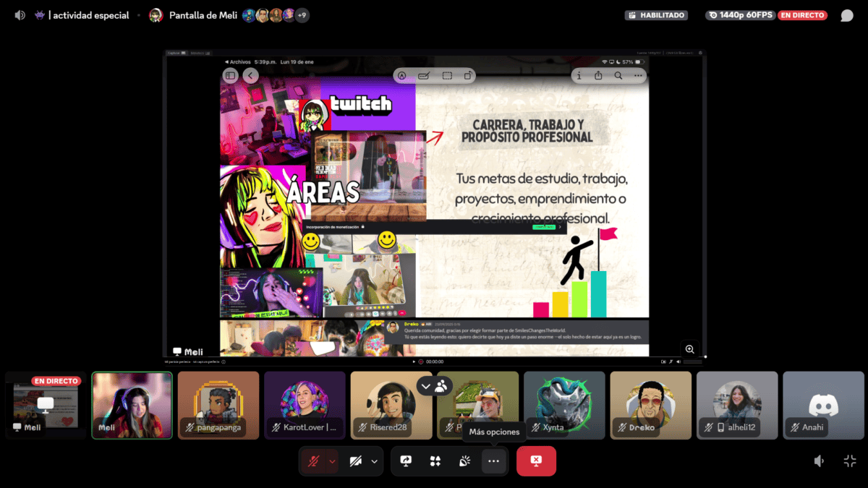This screenshot has width=868, height=488.
Task: Click the 57% battery indicator in shared screen
Action: 634,62
